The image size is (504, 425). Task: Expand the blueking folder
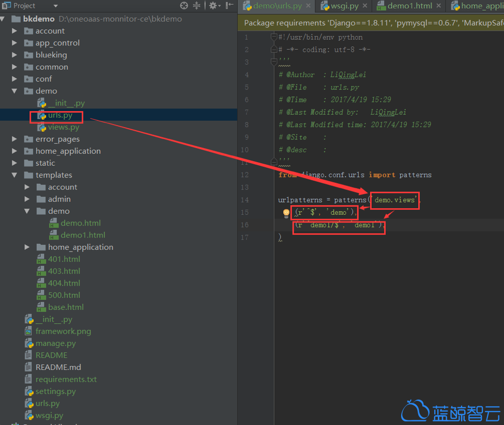tap(14, 55)
